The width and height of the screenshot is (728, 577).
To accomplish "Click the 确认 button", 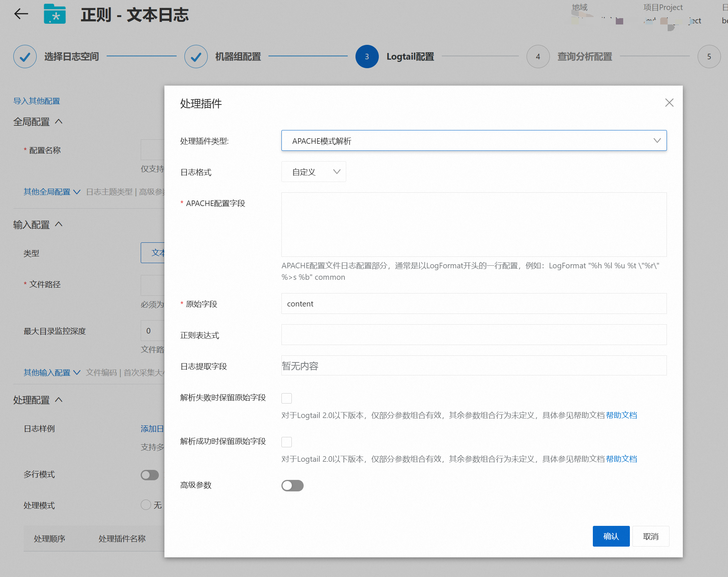I will pyautogui.click(x=611, y=536).
